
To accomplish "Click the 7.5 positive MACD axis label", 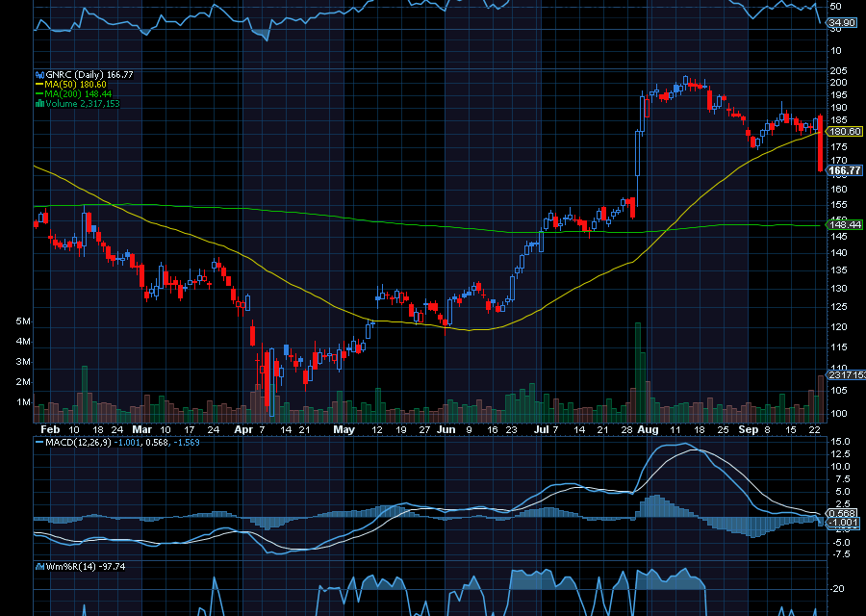I will (x=842, y=479).
